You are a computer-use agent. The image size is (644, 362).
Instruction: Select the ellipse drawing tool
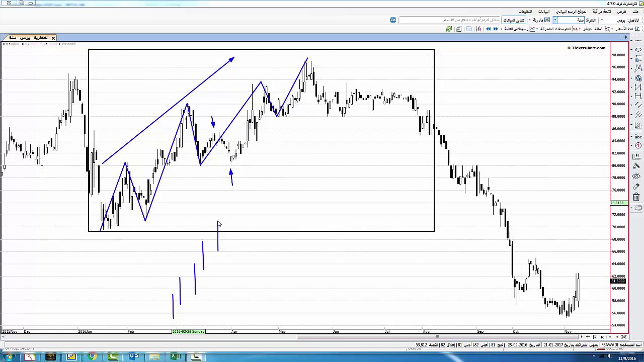click(637, 50)
